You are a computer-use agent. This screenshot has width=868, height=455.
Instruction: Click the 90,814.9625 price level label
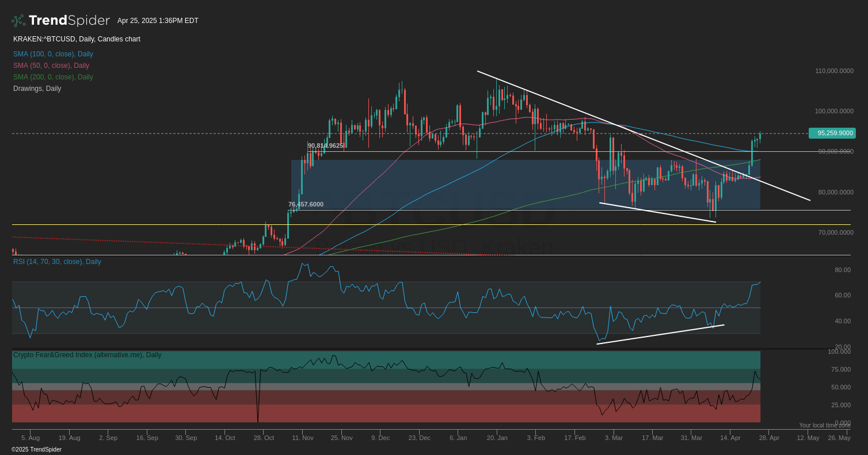pyautogui.click(x=325, y=146)
